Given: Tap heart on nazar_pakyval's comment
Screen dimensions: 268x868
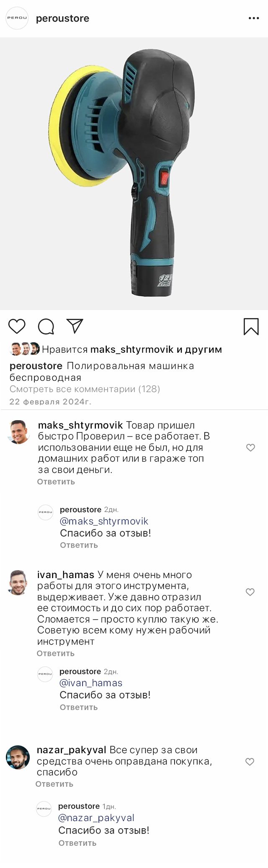Looking at the screenshot, I should (x=250, y=762).
